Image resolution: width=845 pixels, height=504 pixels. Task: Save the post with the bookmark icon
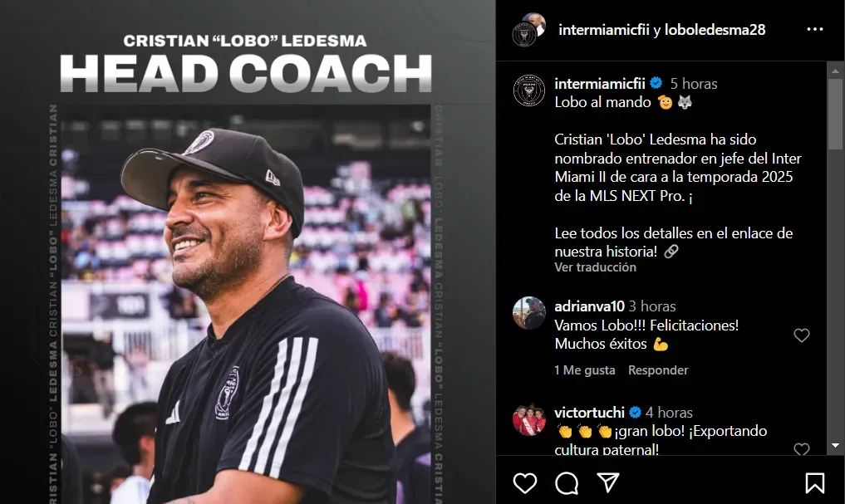(814, 483)
